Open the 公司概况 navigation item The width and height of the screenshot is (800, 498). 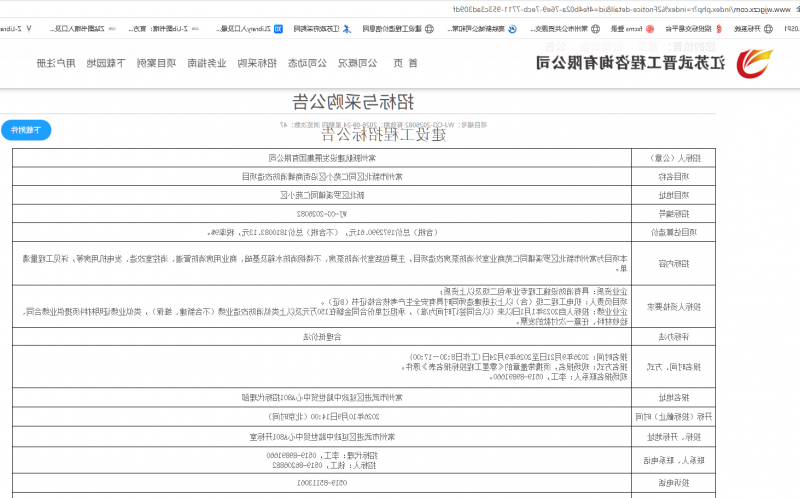pyautogui.click(x=357, y=63)
